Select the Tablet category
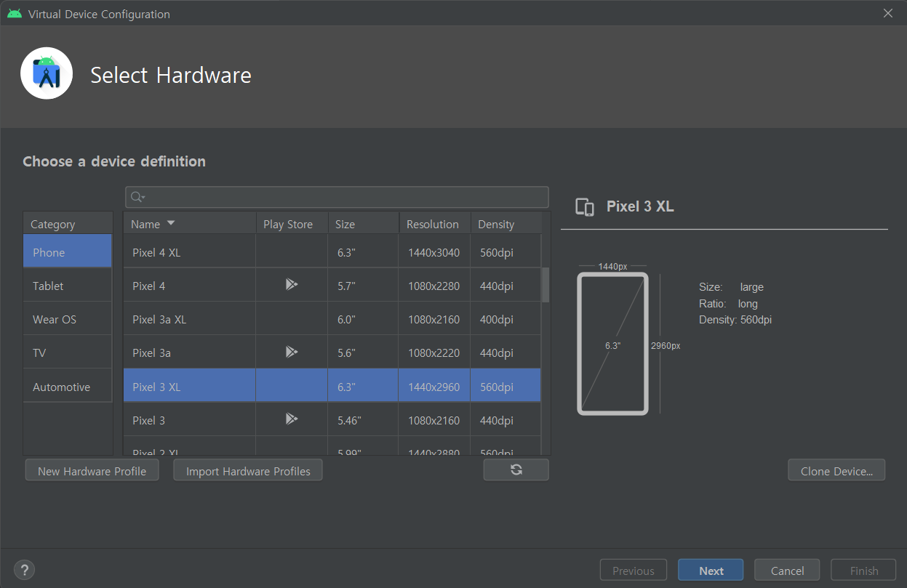The height and width of the screenshot is (588, 907). pyautogui.click(x=68, y=286)
